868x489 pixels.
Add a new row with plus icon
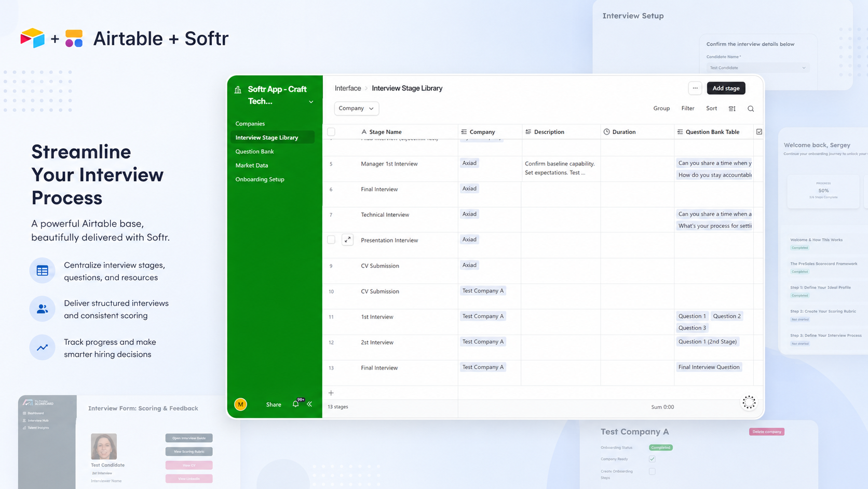click(331, 393)
